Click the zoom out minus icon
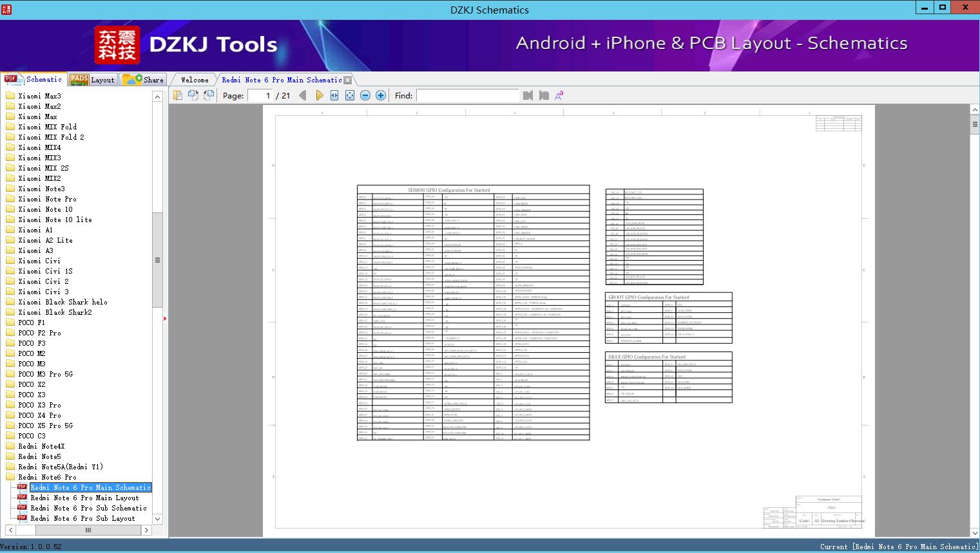The image size is (980, 553). point(365,95)
